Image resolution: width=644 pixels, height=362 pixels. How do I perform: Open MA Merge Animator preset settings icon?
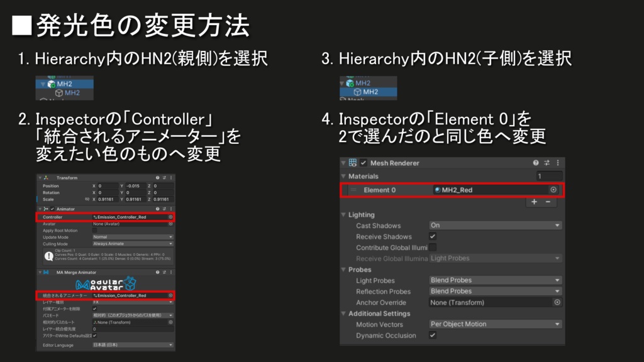click(x=164, y=272)
